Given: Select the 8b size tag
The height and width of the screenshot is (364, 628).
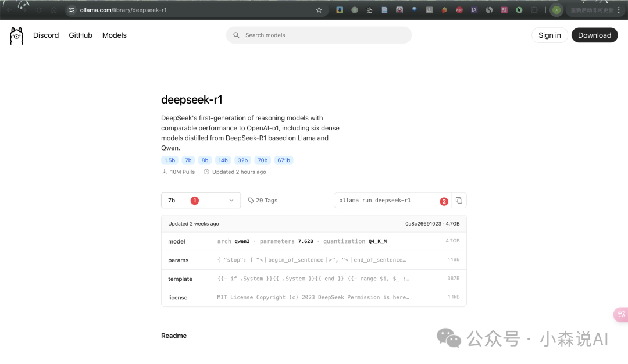Looking at the screenshot, I should [x=205, y=160].
